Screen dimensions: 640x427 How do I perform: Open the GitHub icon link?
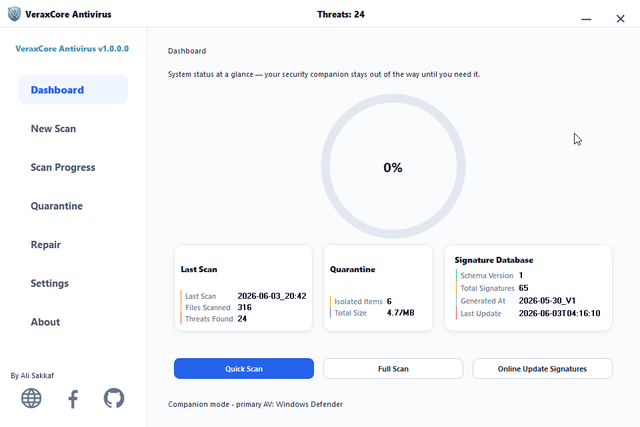point(114,398)
